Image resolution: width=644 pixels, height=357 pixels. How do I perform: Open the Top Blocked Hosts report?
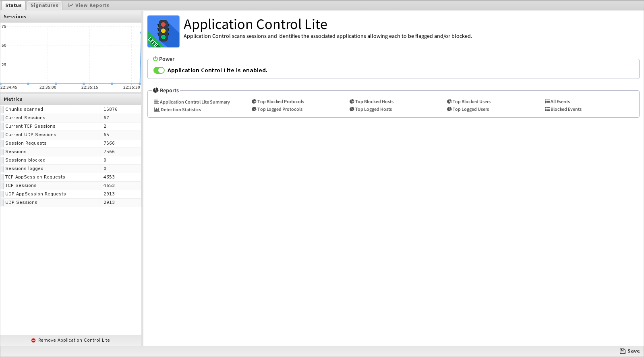pos(371,102)
